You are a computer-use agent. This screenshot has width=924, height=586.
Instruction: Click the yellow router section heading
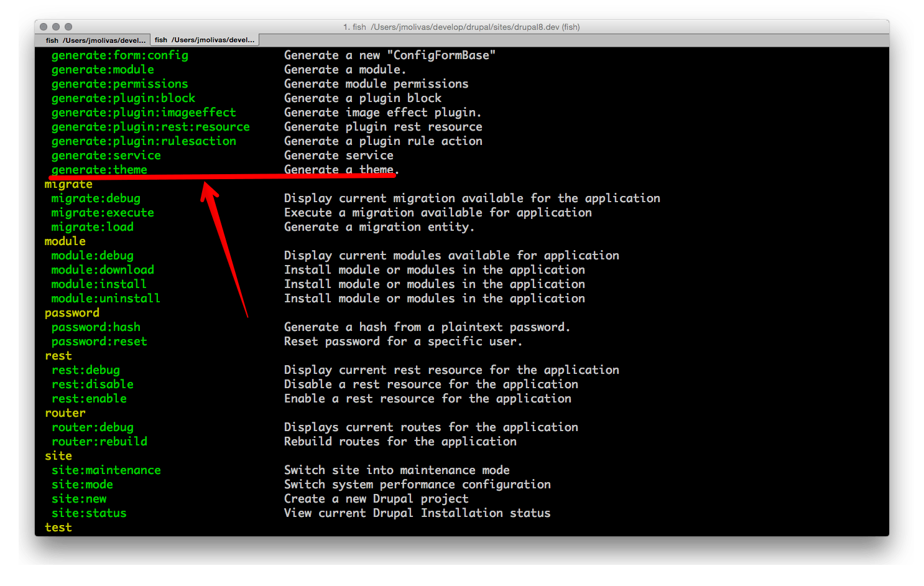65,413
